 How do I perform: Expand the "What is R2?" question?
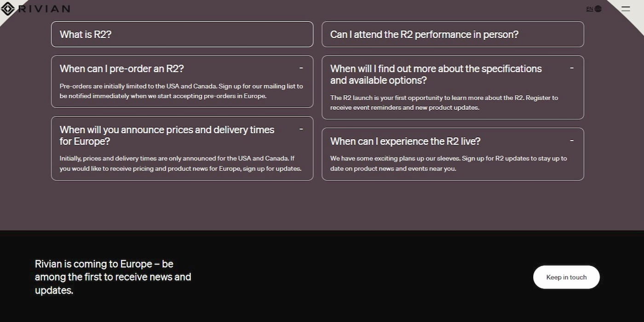coord(182,34)
